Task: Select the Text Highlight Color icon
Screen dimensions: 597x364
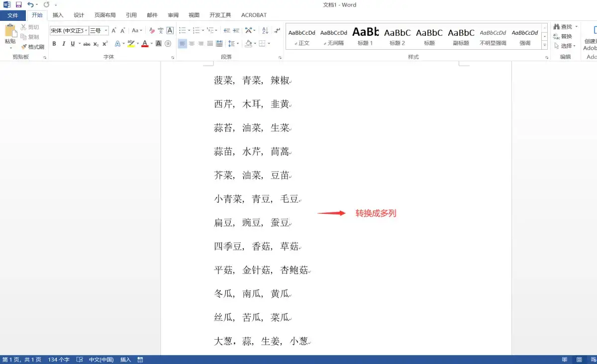Action: [130, 44]
